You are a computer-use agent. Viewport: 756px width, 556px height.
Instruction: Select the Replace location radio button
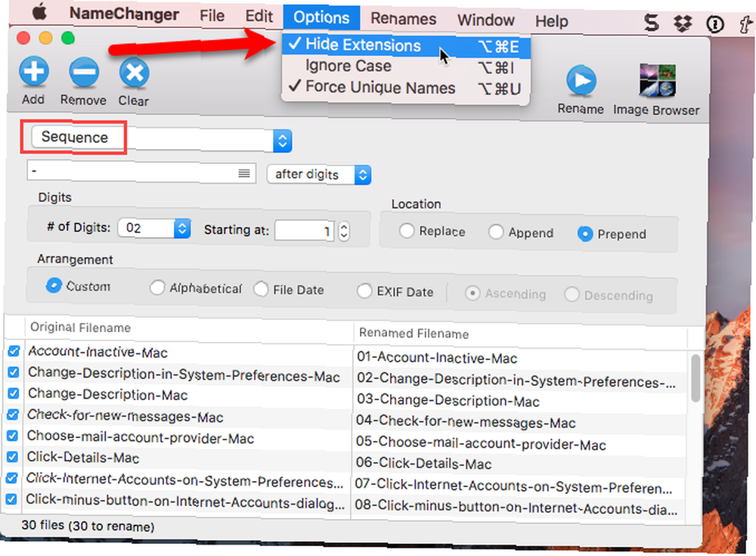coord(407,231)
